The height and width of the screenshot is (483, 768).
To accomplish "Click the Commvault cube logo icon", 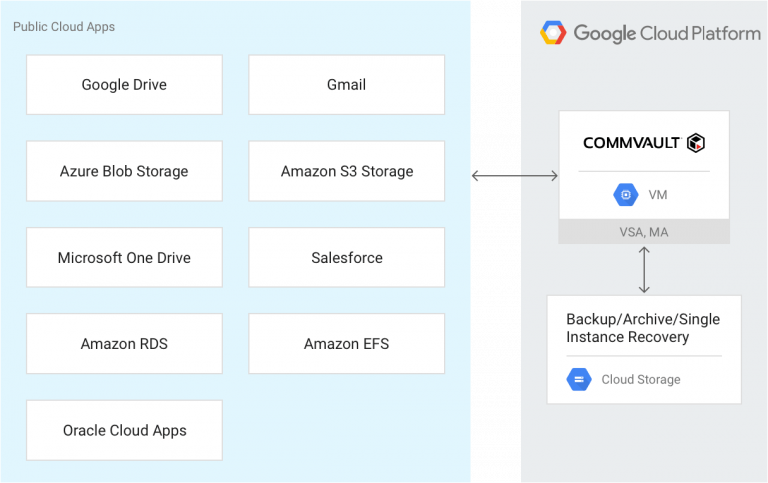I will pos(696,143).
